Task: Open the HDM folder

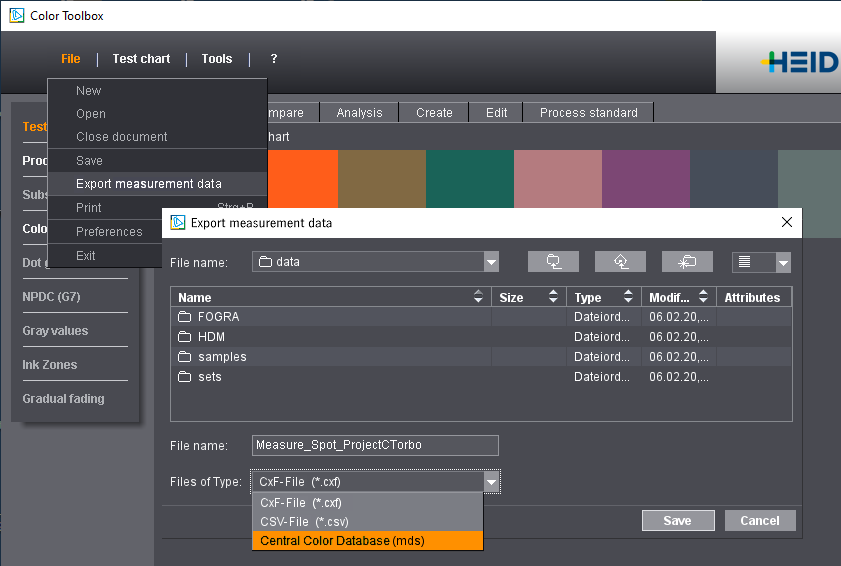Action: pyautogui.click(x=211, y=337)
